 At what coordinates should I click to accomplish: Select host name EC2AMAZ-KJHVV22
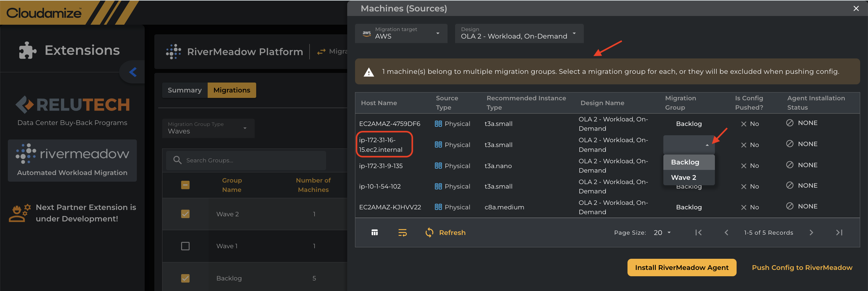(390, 207)
